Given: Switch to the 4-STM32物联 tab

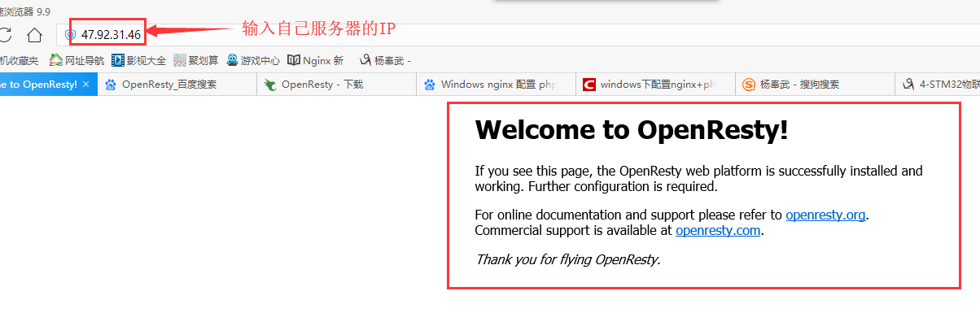Looking at the screenshot, I should 940,85.
